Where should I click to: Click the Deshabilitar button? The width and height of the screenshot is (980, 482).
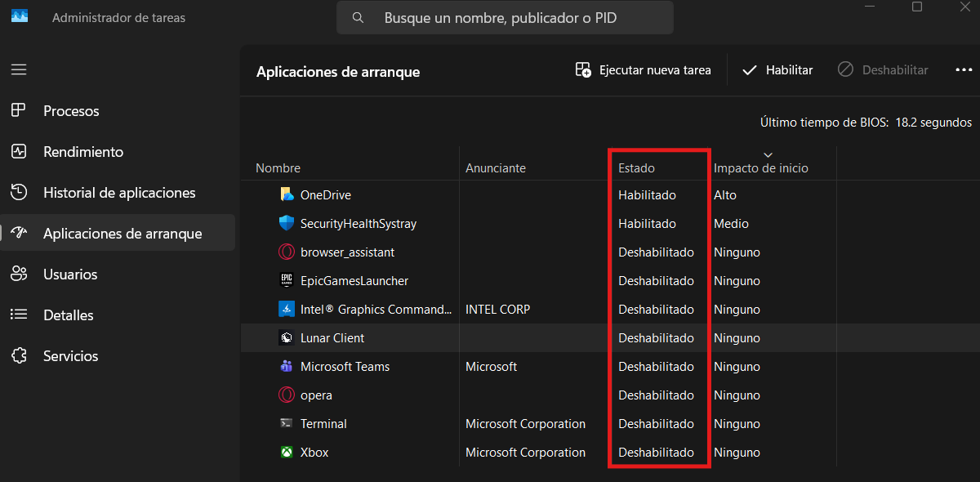(x=884, y=70)
